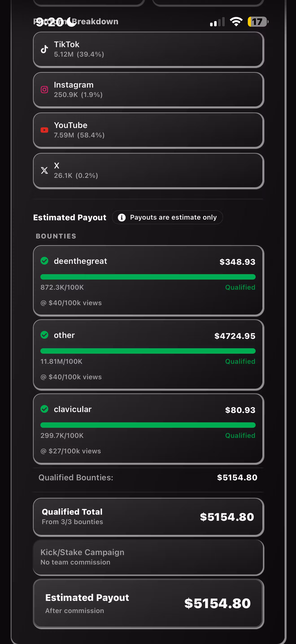The image size is (296, 644).
Task: Open the Instagram 250.9K breakdown card
Action: pyautogui.click(x=148, y=90)
